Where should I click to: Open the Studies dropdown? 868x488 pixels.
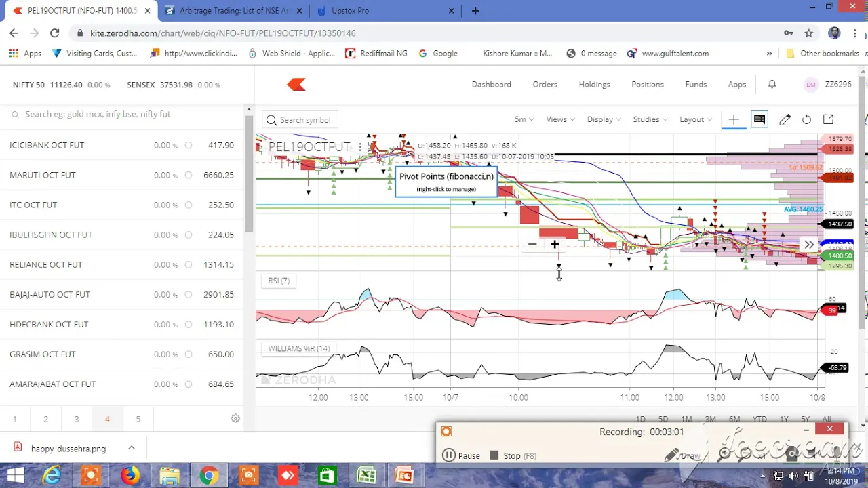[x=650, y=119]
